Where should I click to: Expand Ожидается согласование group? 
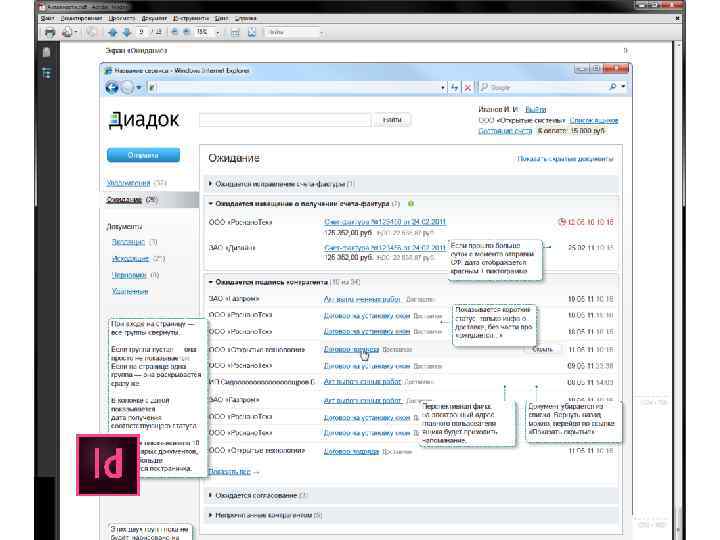(211, 495)
